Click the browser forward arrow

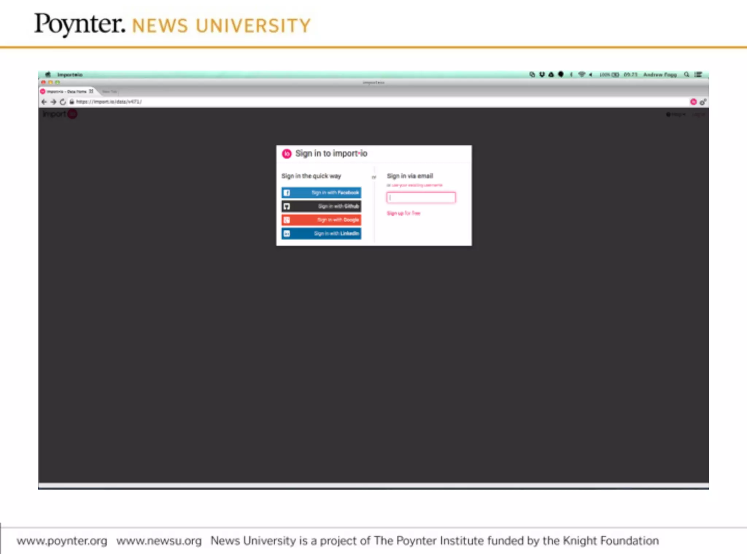[x=53, y=102]
